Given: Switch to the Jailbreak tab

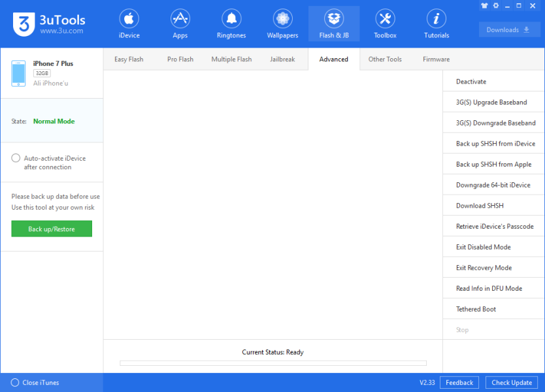Looking at the screenshot, I should (x=282, y=59).
